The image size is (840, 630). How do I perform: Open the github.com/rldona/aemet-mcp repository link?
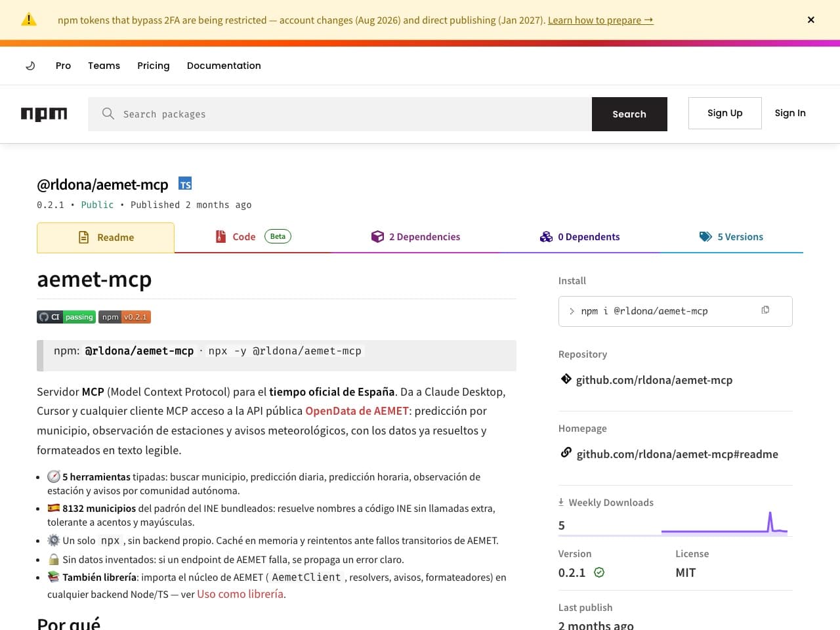point(654,380)
